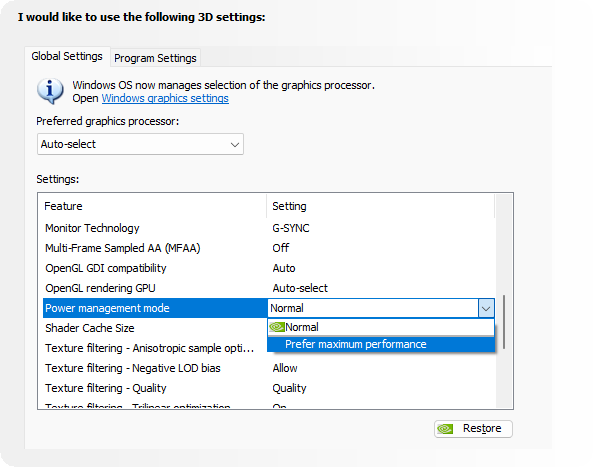Select Prefer maximum performance option
594x468 pixels.
click(x=381, y=344)
